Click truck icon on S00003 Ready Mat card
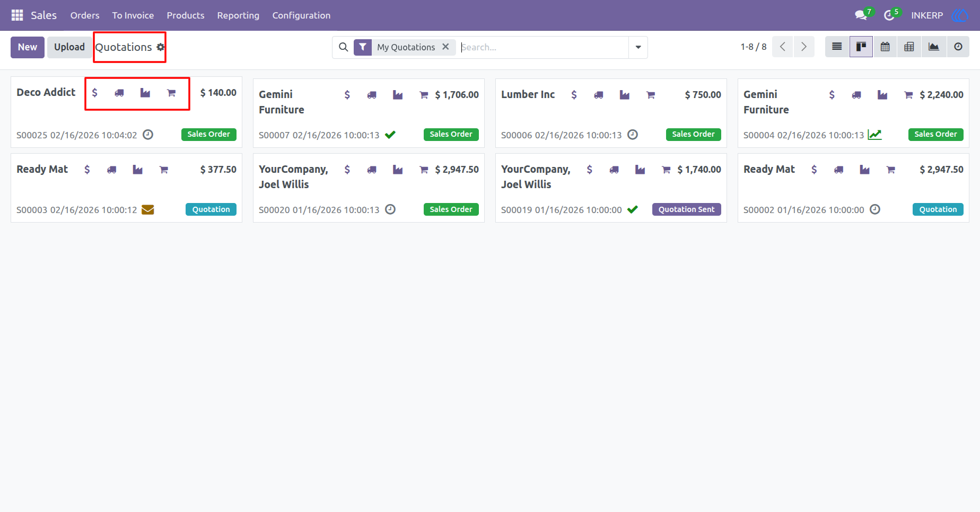 (111, 170)
